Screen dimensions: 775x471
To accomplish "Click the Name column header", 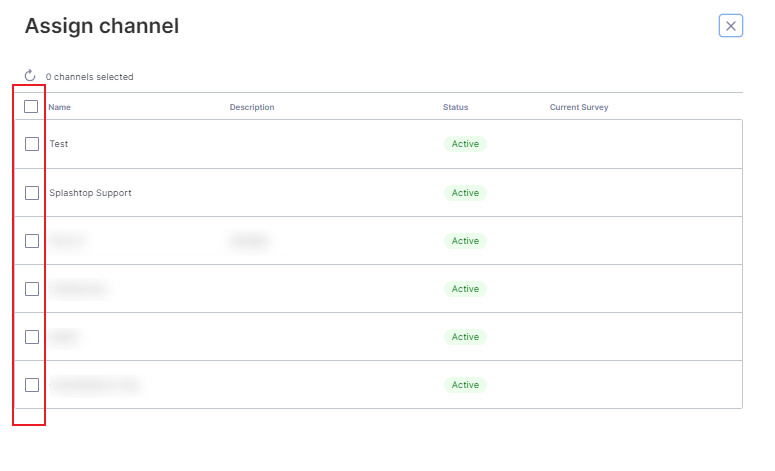I will pyautogui.click(x=59, y=107).
